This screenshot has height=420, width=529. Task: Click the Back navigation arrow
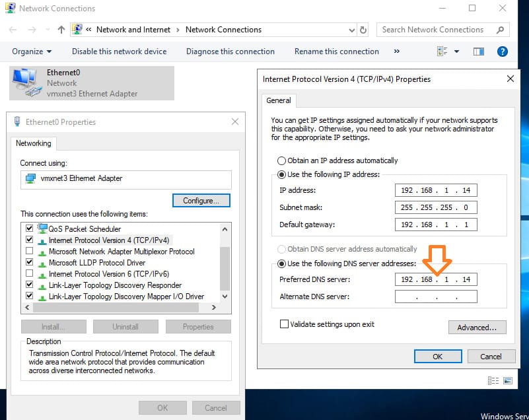14,30
